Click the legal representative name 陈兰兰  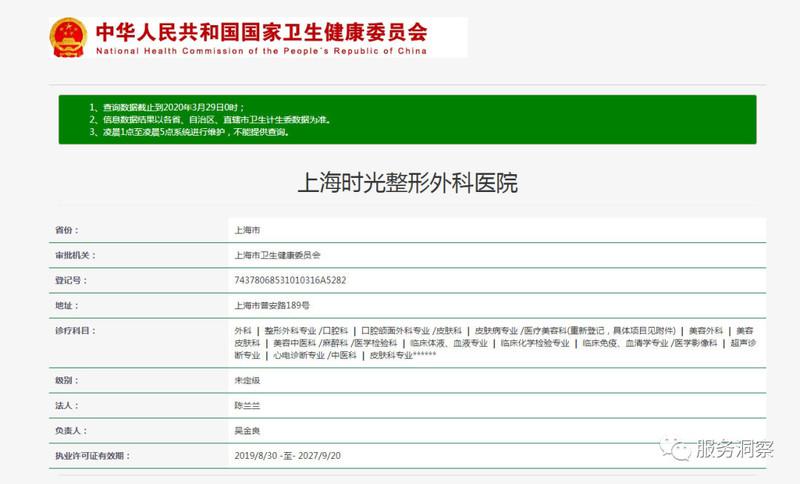(245, 405)
